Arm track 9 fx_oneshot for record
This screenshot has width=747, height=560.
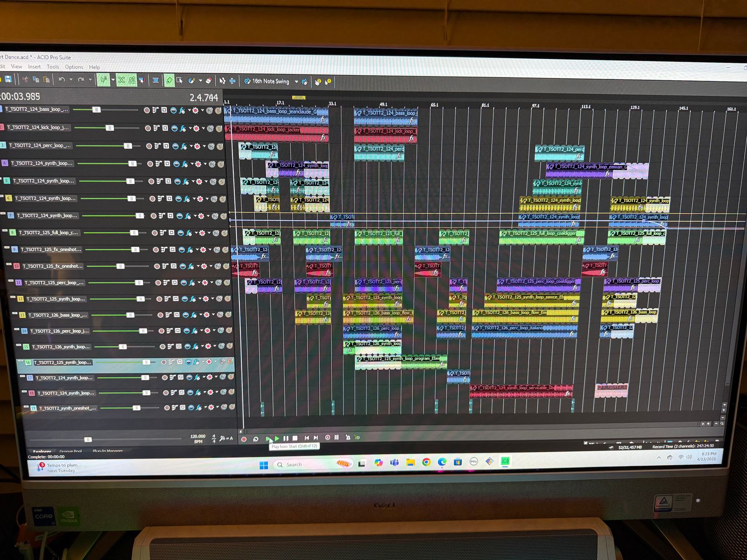click(156, 250)
